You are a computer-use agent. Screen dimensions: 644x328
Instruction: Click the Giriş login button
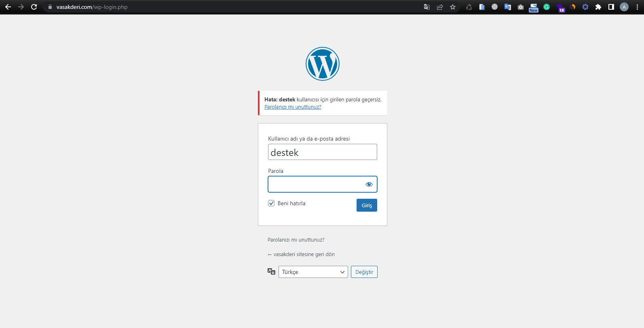(x=367, y=205)
